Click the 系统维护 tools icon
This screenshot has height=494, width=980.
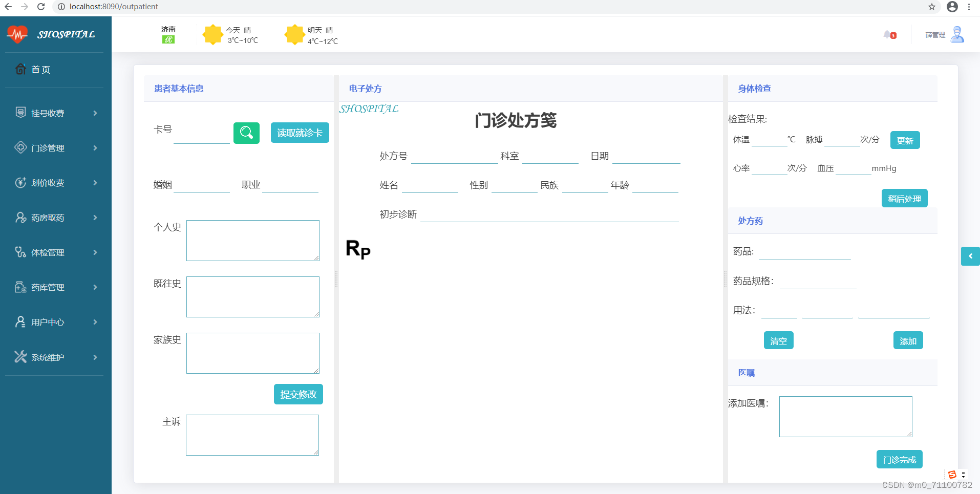pos(20,357)
